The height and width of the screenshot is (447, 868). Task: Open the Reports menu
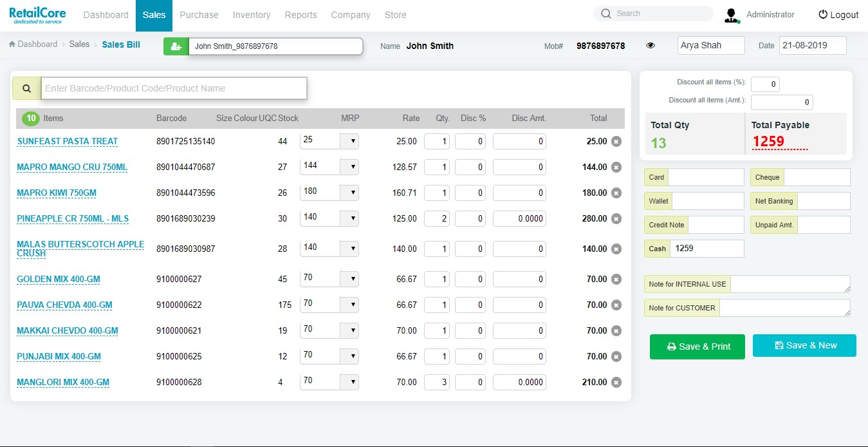click(301, 15)
